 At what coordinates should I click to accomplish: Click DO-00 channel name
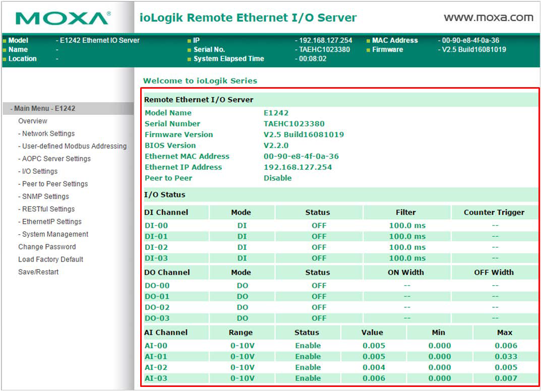tap(157, 286)
